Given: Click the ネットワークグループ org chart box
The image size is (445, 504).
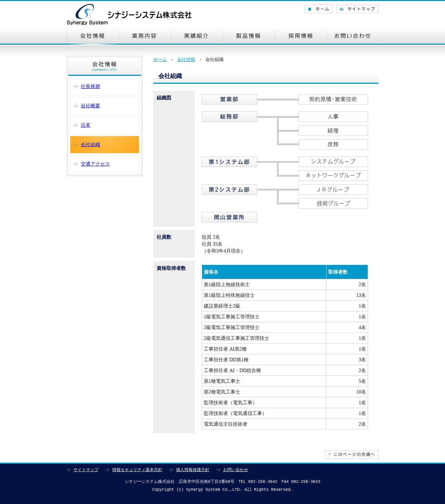Looking at the screenshot, I should point(333,176).
